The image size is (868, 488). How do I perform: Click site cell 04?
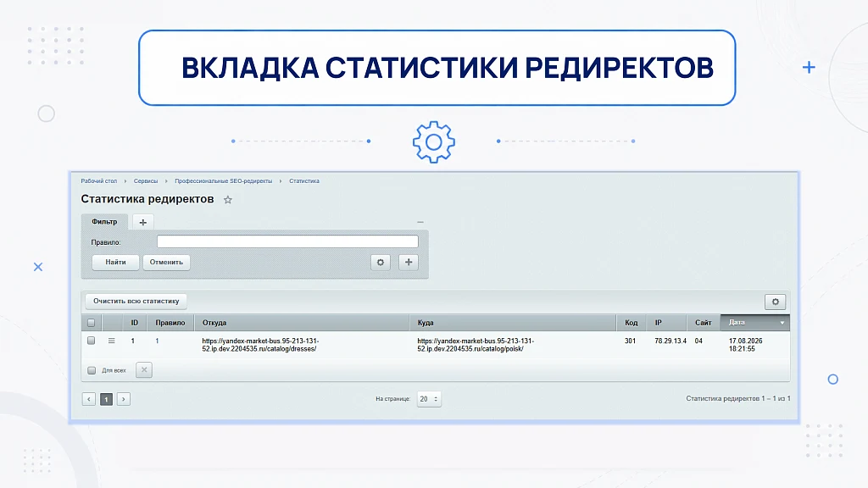pyautogui.click(x=698, y=341)
